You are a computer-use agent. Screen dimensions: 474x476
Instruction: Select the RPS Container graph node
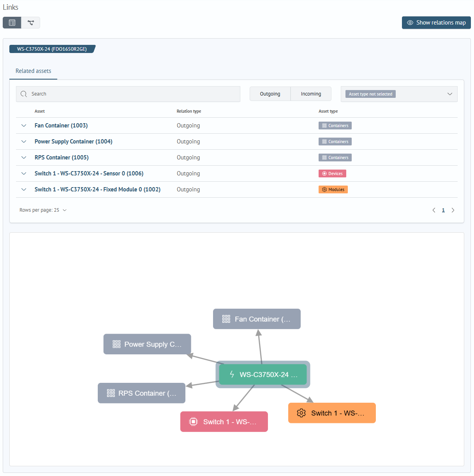point(141,393)
